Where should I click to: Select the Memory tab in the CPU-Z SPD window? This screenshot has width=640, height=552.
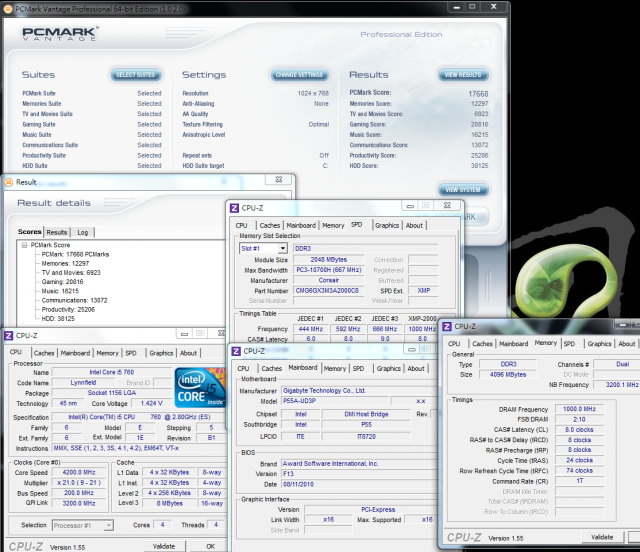(x=333, y=225)
